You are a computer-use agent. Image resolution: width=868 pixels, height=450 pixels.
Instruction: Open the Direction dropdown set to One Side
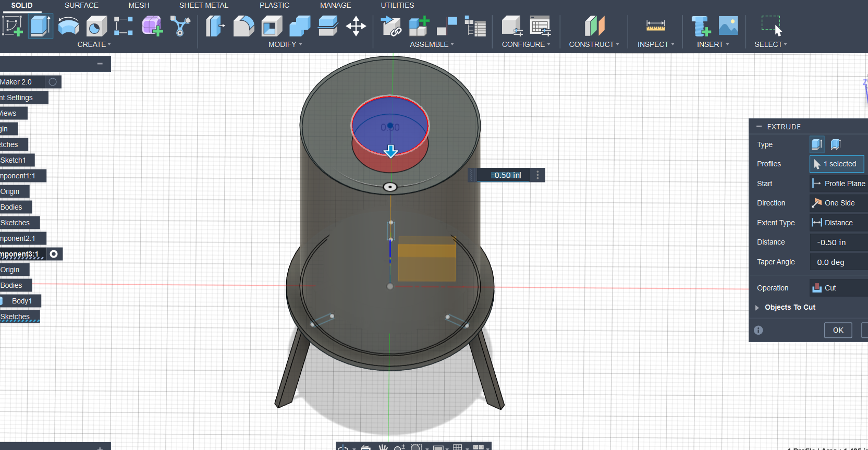(838, 203)
